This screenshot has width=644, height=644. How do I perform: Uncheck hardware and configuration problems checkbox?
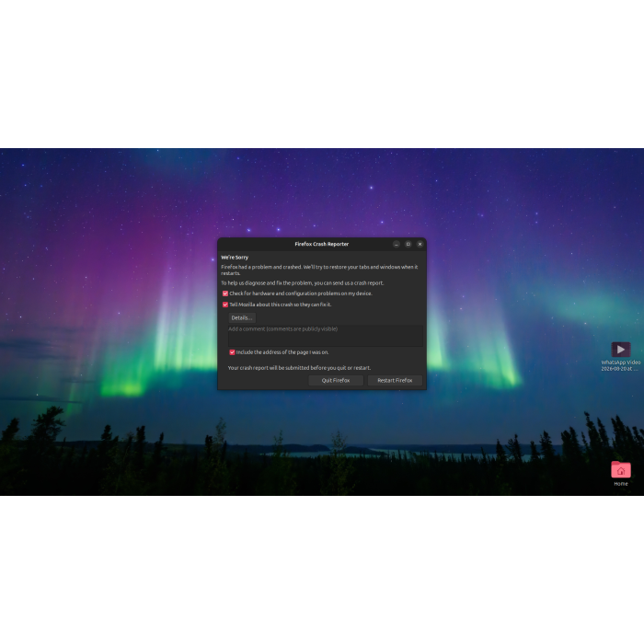(x=225, y=293)
